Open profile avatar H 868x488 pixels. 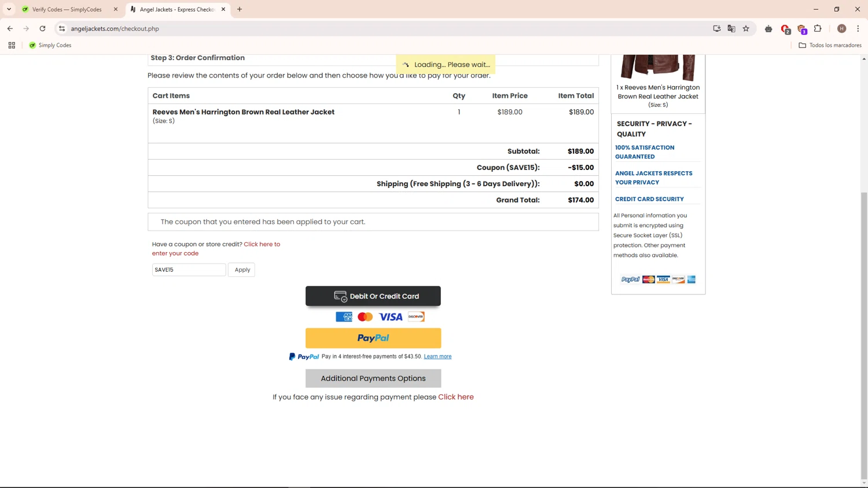(x=842, y=28)
